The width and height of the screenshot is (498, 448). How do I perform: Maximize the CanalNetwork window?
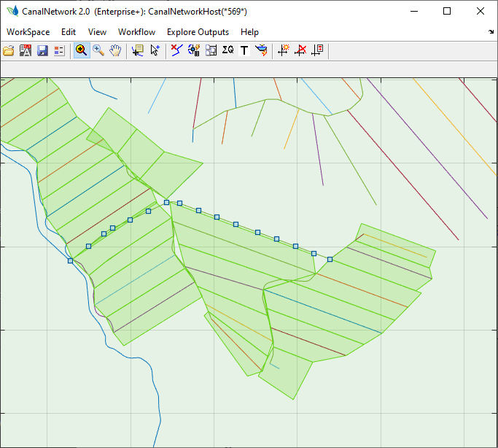(x=447, y=11)
